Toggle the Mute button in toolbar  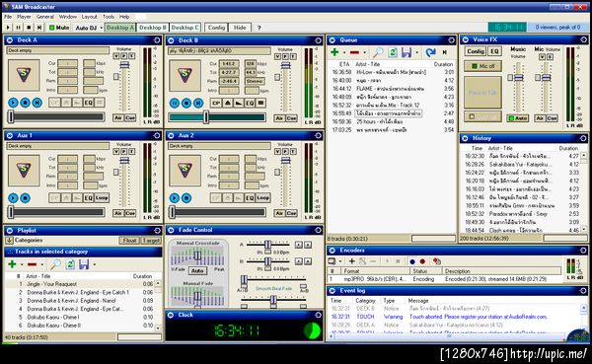click(x=59, y=28)
